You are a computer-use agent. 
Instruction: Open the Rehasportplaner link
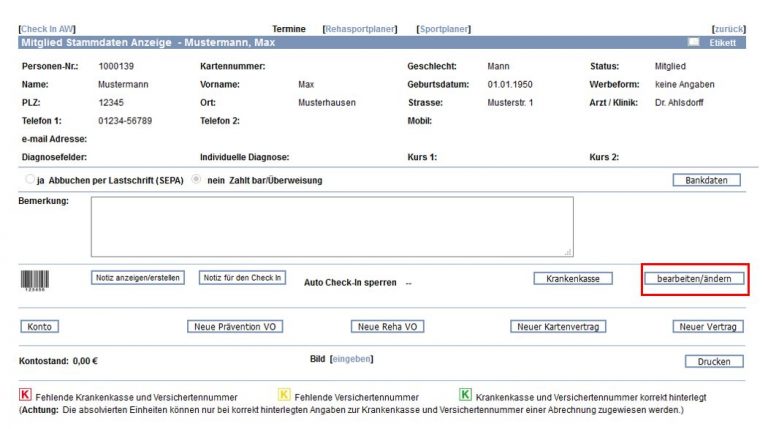click(360, 29)
